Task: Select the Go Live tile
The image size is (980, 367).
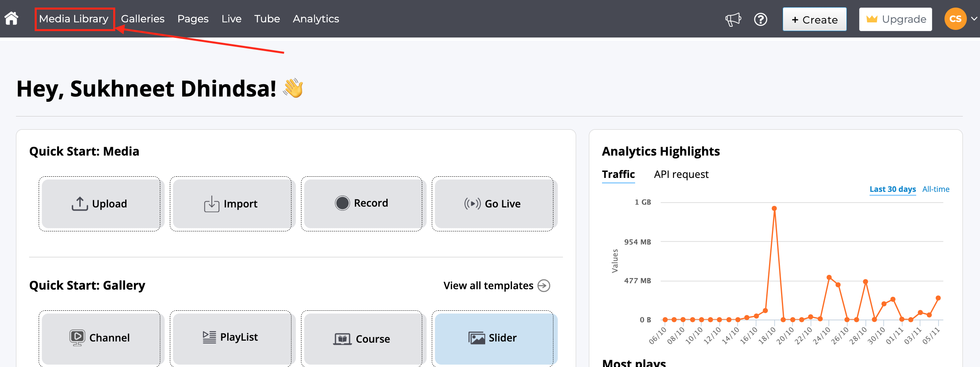Action: click(x=492, y=204)
